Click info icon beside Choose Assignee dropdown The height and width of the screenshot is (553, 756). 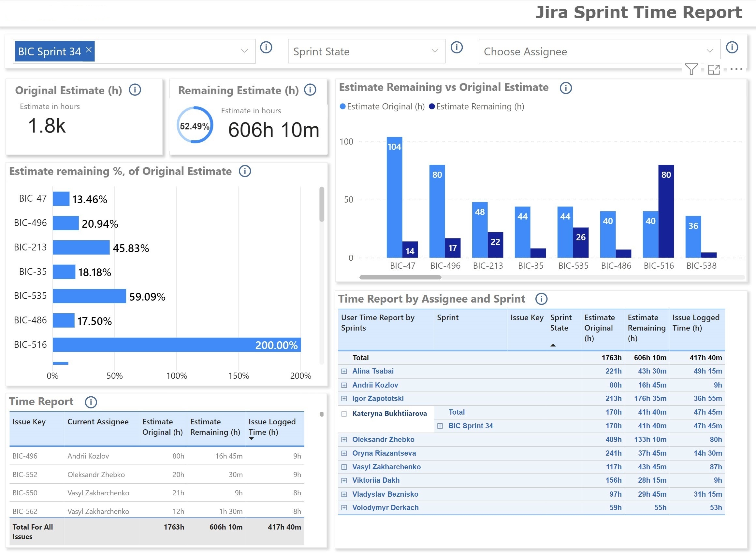pyautogui.click(x=732, y=48)
